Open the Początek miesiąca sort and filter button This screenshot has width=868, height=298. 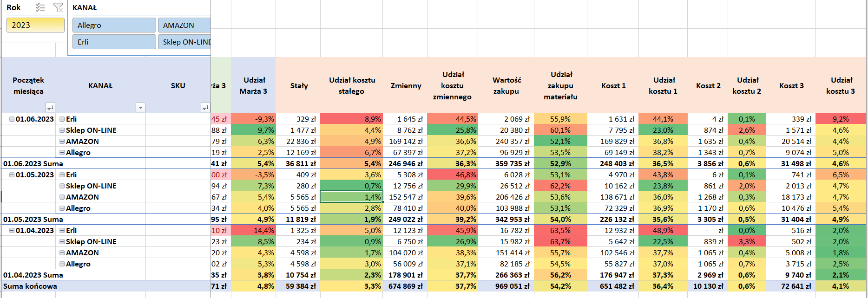[x=50, y=108]
